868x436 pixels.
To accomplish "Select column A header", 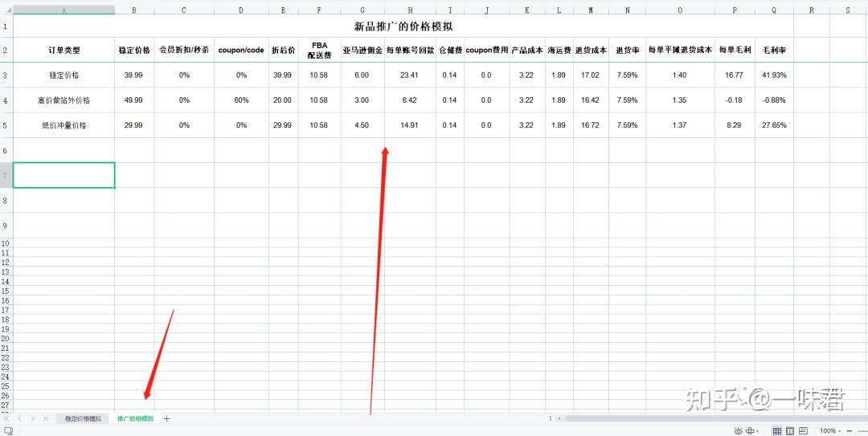I will 63,10.
